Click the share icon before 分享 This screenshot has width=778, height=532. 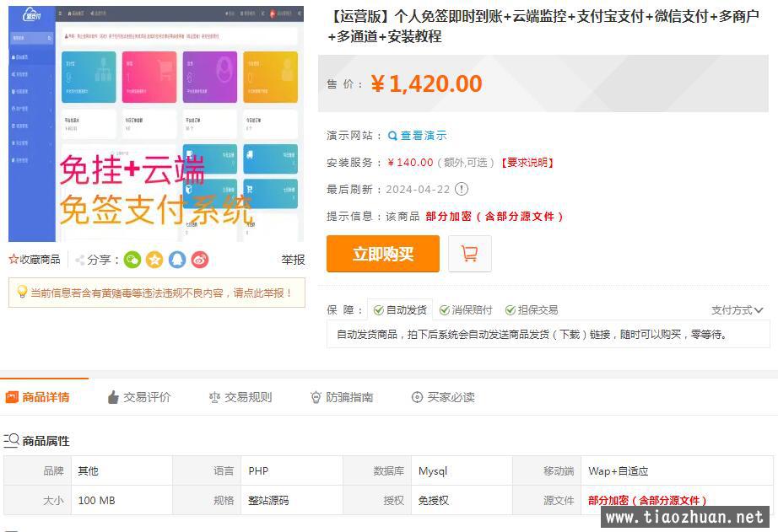(80, 260)
